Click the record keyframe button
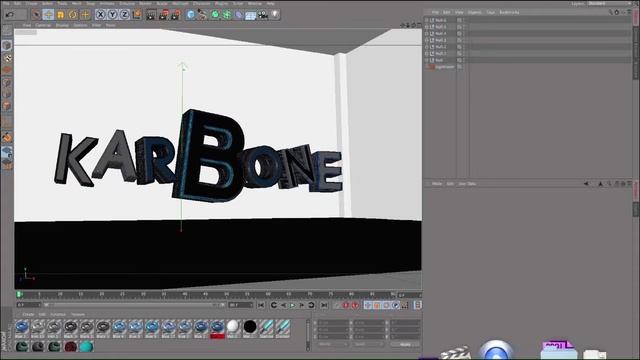The width and height of the screenshot is (640, 360). click(346, 305)
